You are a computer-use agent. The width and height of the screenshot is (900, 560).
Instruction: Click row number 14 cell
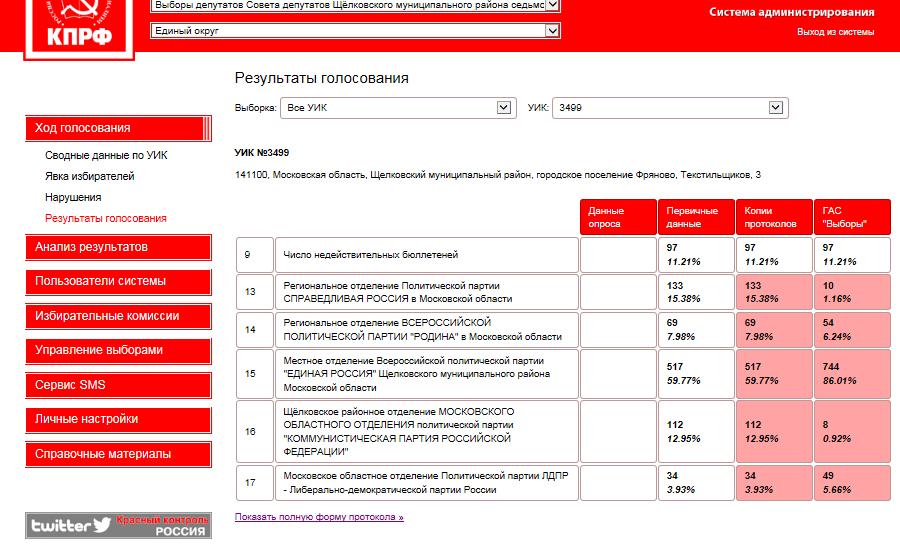tap(255, 329)
